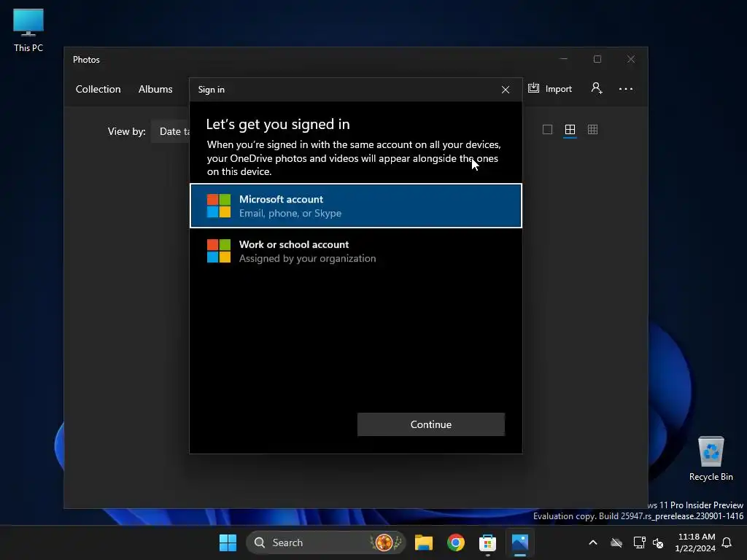
Task: Switch to the Collection tab in Photos
Action: pyautogui.click(x=98, y=89)
